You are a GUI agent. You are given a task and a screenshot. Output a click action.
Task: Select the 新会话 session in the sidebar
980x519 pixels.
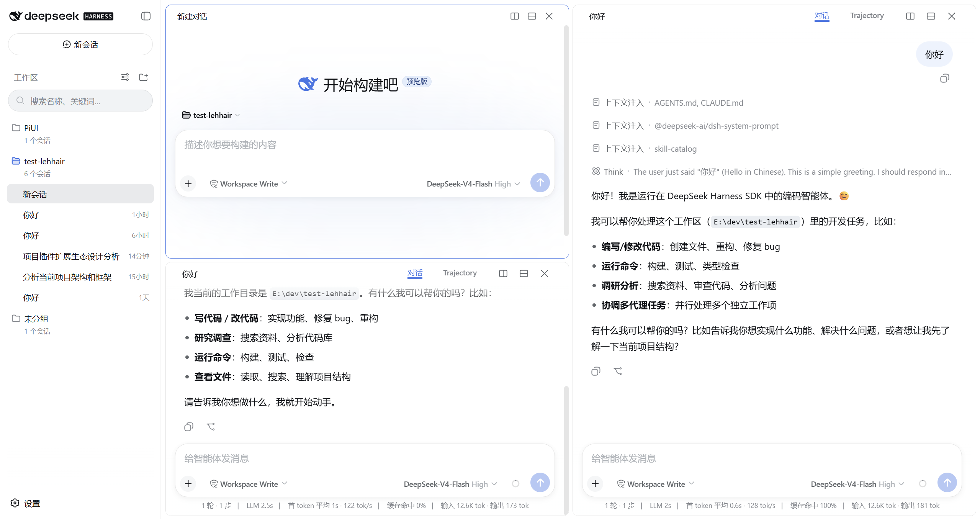pos(80,194)
